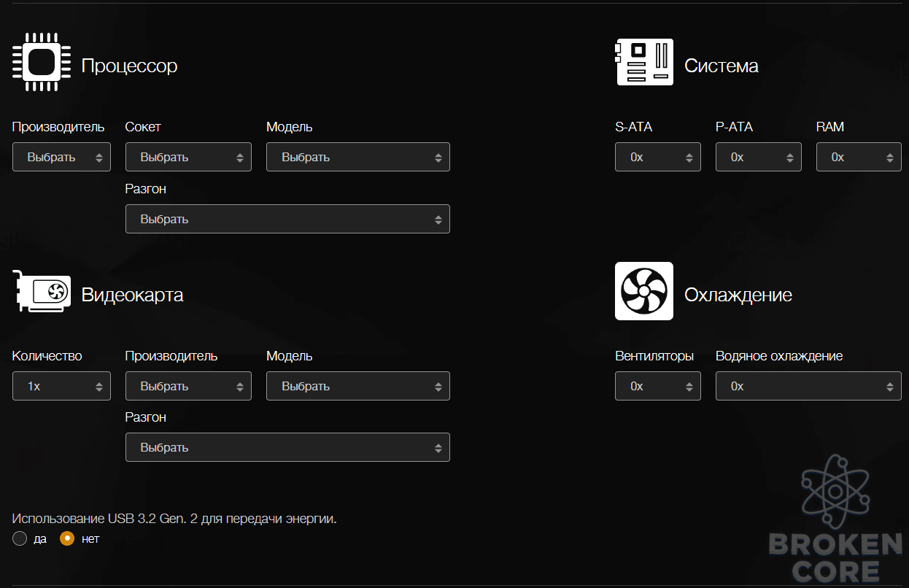The width and height of the screenshot is (909, 588).
Task: Click the graphics card icon beside Видеокарта
Action: (42, 292)
